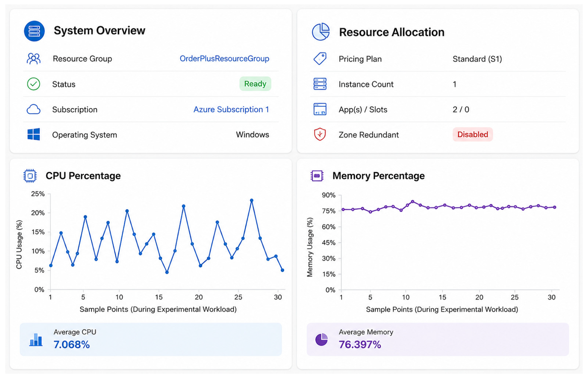Viewport: 588px width, 380px height.
Task: Click the Windows value text
Action: [253, 135]
